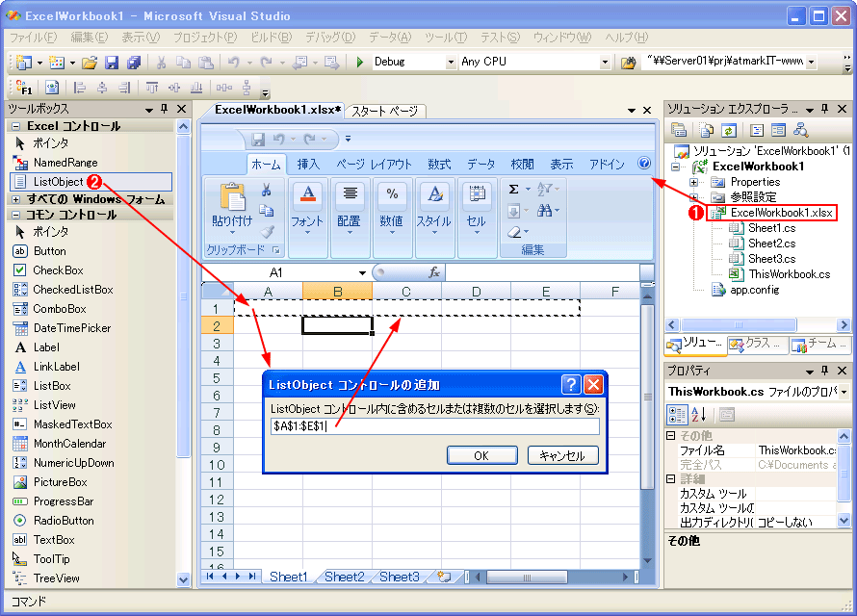
Task: Click the help question mark in ListObject dialog
Action: pos(571,384)
